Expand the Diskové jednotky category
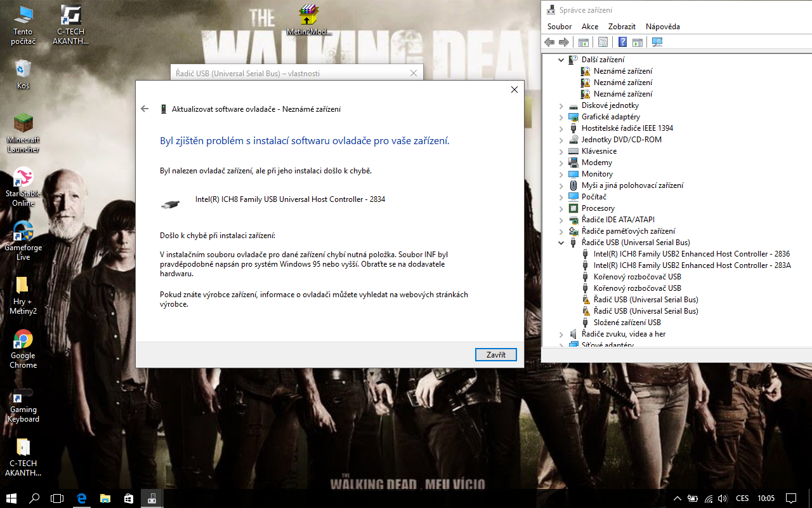The width and height of the screenshot is (812, 508). [x=561, y=105]
